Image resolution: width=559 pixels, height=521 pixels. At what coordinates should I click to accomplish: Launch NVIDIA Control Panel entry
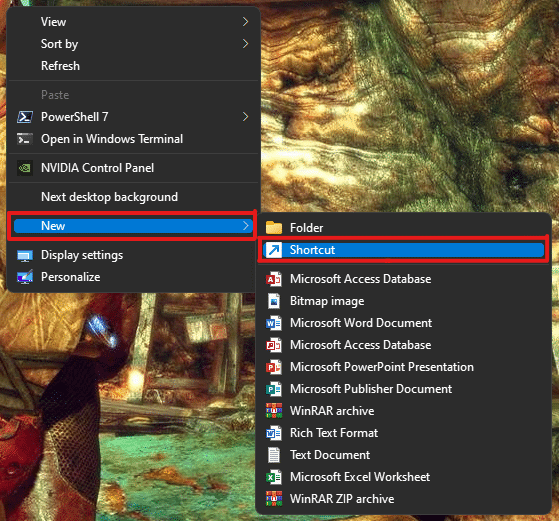point(133,168)
